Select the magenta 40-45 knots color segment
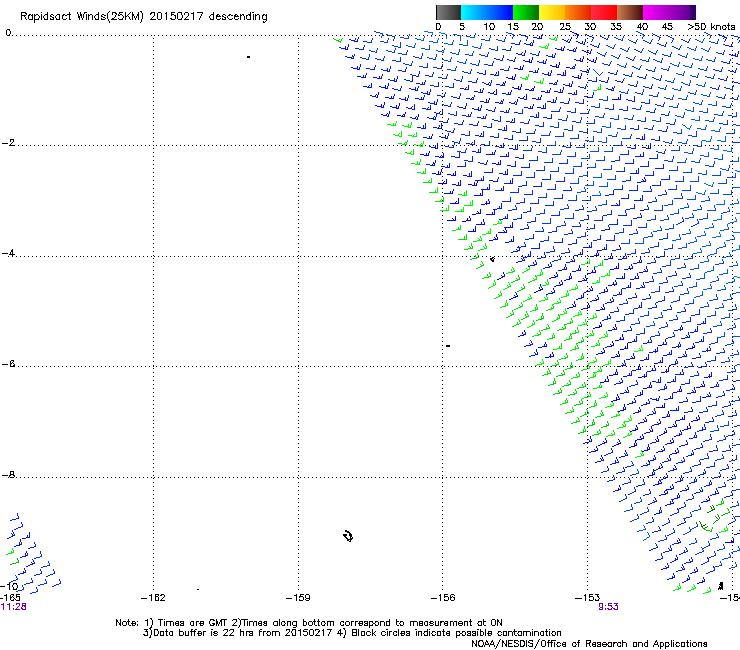 pyautogui.click(x=656, y=12)
